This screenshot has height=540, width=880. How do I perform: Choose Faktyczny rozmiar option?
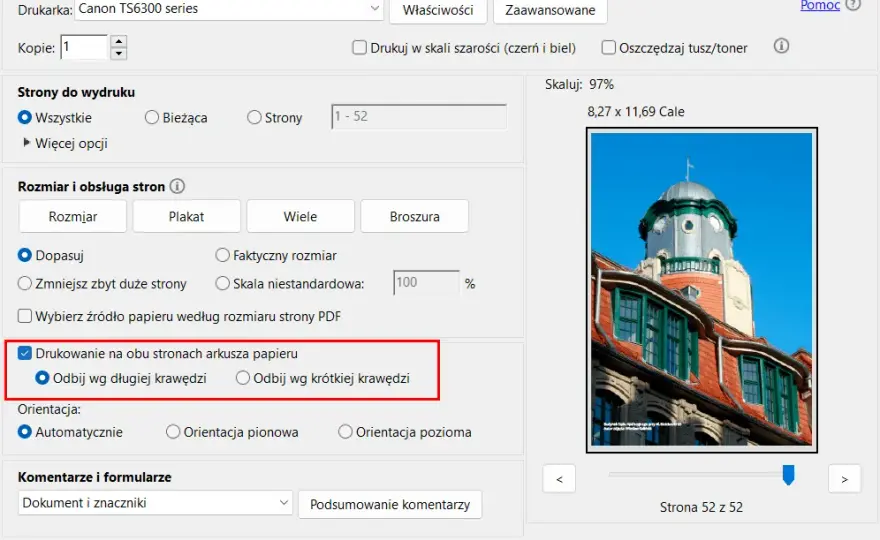tap(222, 255)
